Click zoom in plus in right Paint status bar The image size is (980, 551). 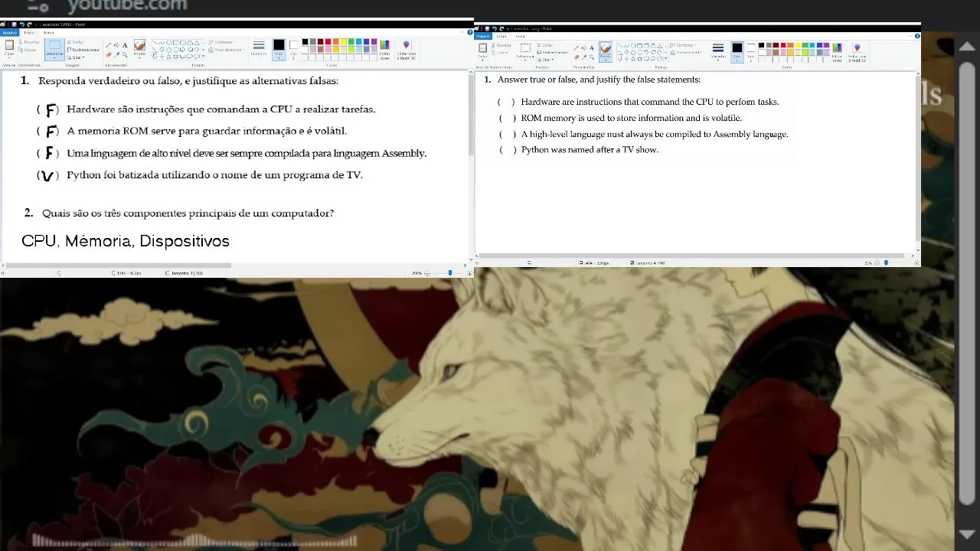pyautogui.click(x=916, y=262)
